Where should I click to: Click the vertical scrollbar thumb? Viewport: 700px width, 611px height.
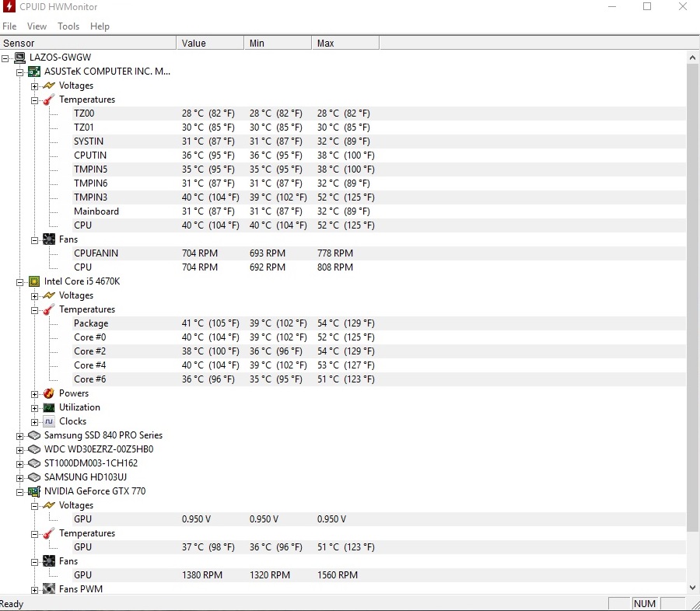692,297
